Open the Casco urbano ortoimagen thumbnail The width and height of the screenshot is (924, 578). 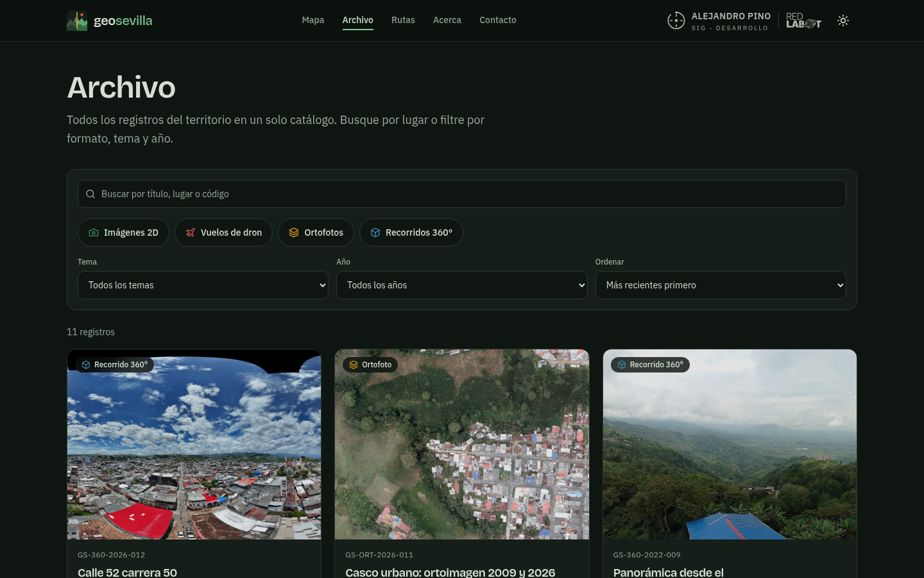pyautogui.click(x=462, y=444)
